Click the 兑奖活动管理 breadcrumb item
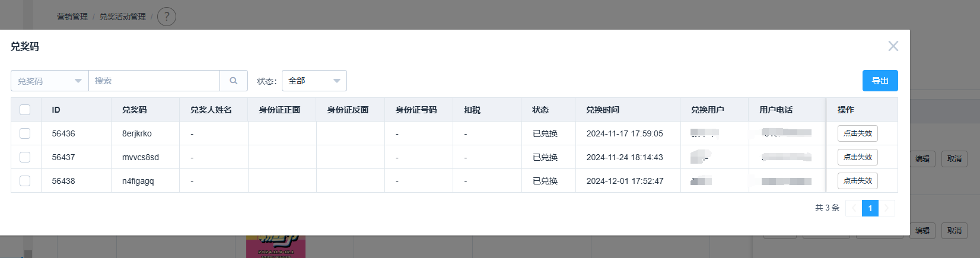980x258 pixels. (x=123, y=17)
